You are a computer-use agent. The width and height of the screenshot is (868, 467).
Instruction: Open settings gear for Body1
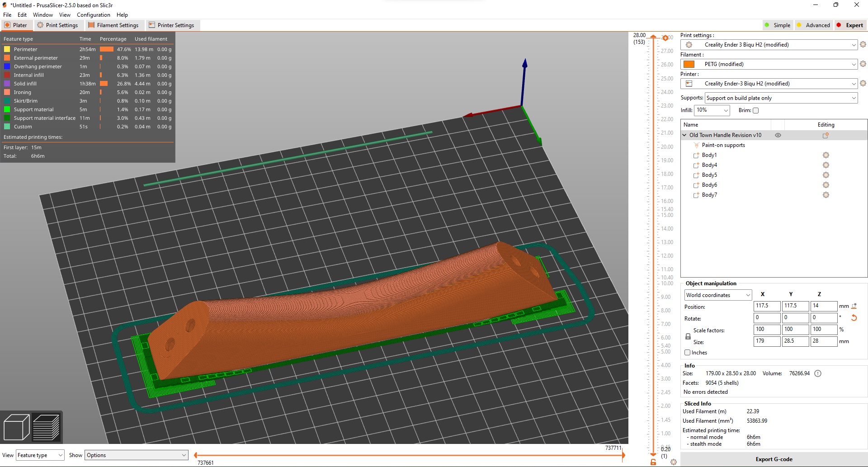[x=826, y=155]
